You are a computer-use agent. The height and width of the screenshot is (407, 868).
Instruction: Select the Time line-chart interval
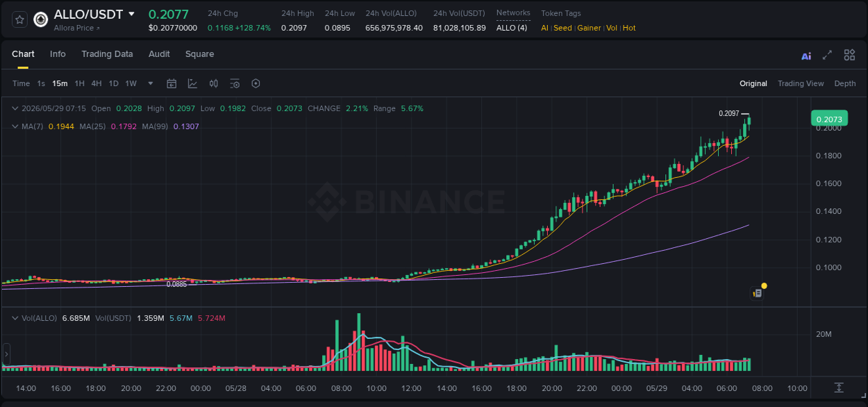(x=21, y=83)
